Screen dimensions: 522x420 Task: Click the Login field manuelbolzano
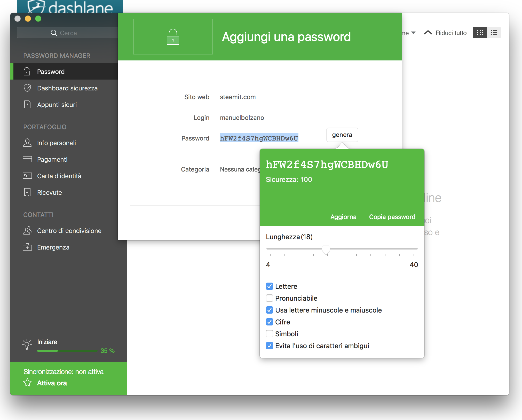[242, 118]
